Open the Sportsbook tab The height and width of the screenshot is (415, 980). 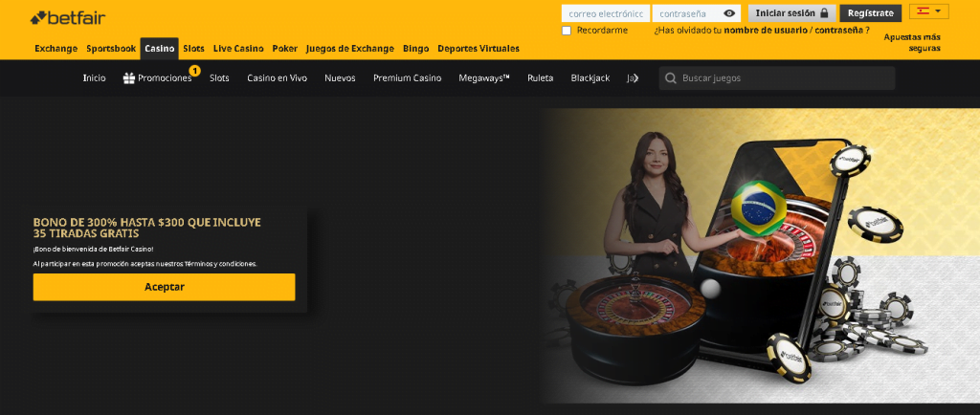point(111,49)
